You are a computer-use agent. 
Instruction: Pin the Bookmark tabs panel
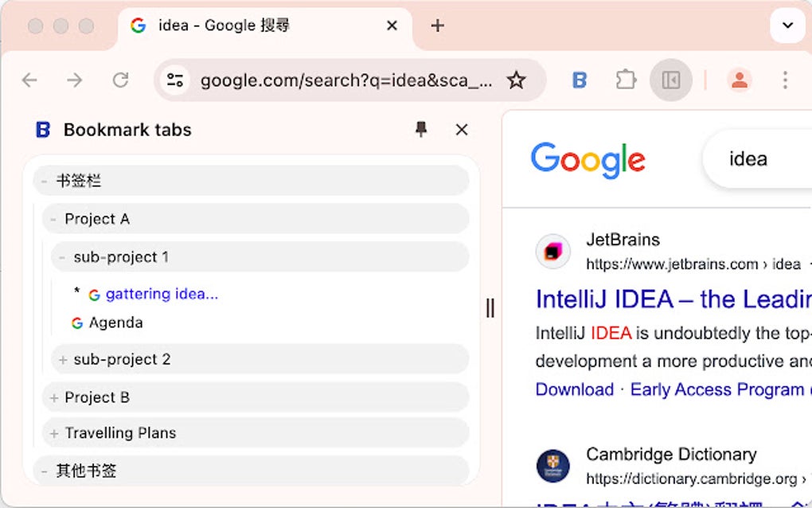click(423, 130)
